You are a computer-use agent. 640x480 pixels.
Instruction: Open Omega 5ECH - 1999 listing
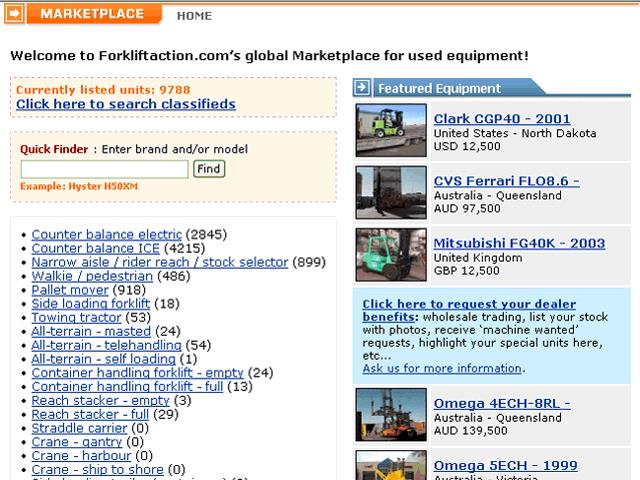point(505,465)
